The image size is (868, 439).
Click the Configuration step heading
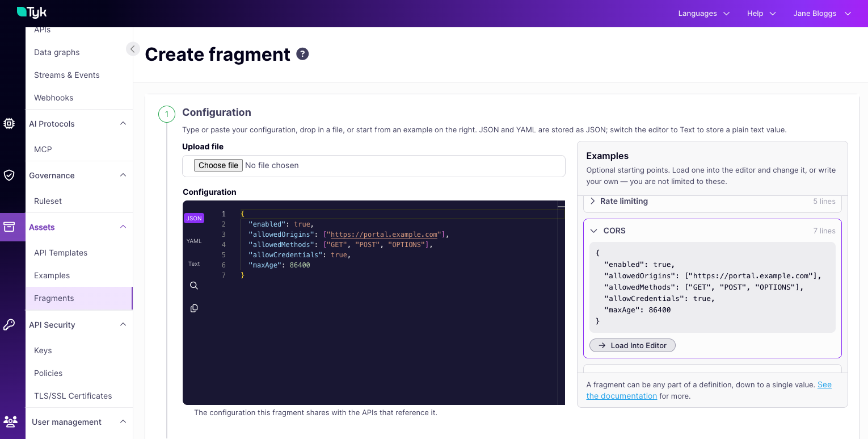(217, 112)
